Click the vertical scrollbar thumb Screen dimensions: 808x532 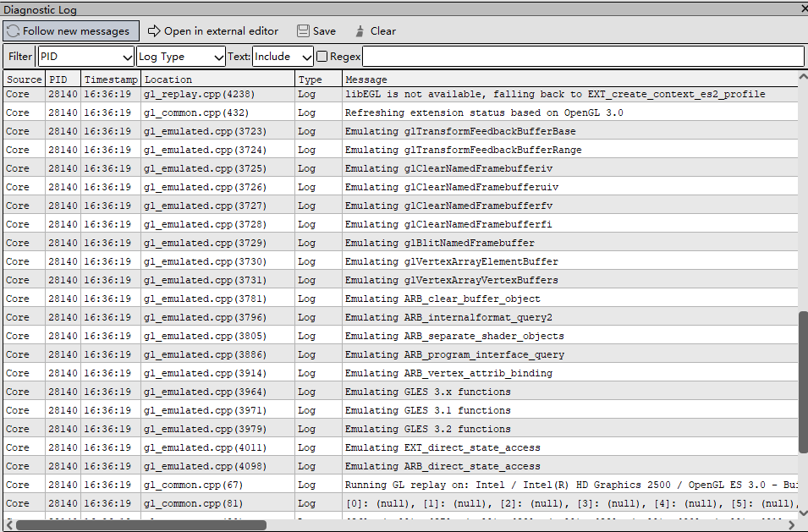click(803, 382)
